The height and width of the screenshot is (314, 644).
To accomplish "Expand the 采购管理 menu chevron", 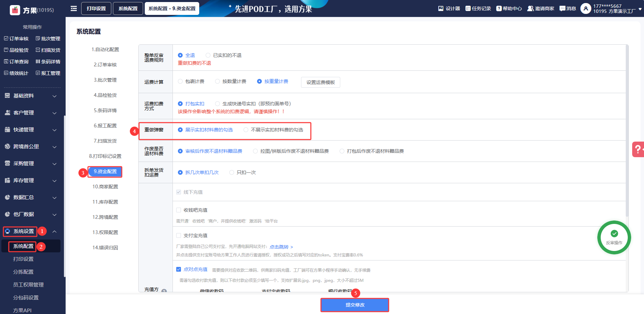I will [54, 164].
